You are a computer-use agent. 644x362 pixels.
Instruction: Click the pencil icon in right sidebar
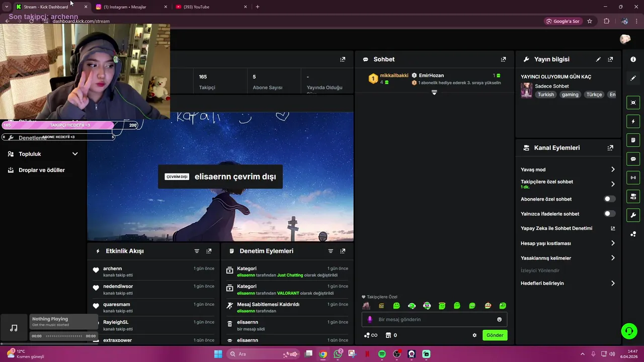coord(633,78)
